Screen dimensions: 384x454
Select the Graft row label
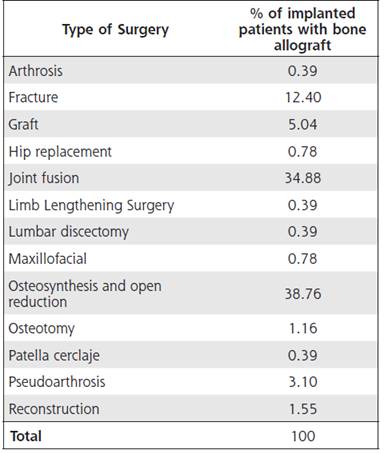point(23,124)
